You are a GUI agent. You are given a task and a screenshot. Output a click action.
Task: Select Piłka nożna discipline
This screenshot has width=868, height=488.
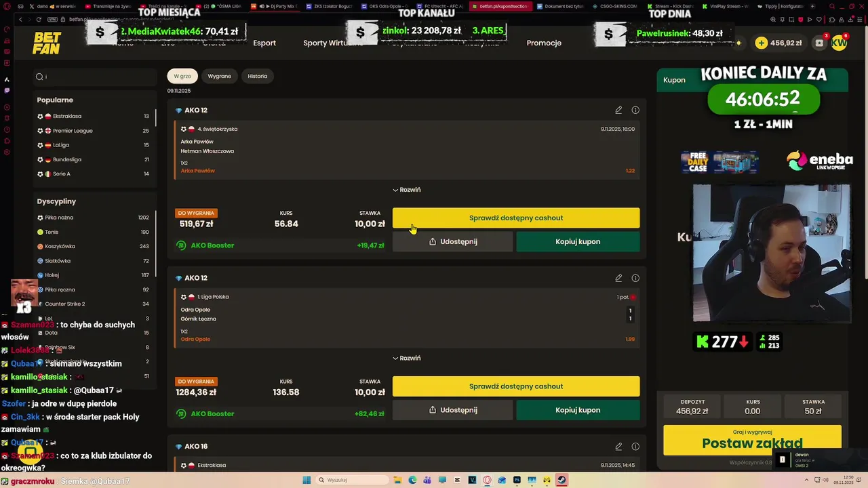click(93, 218)
